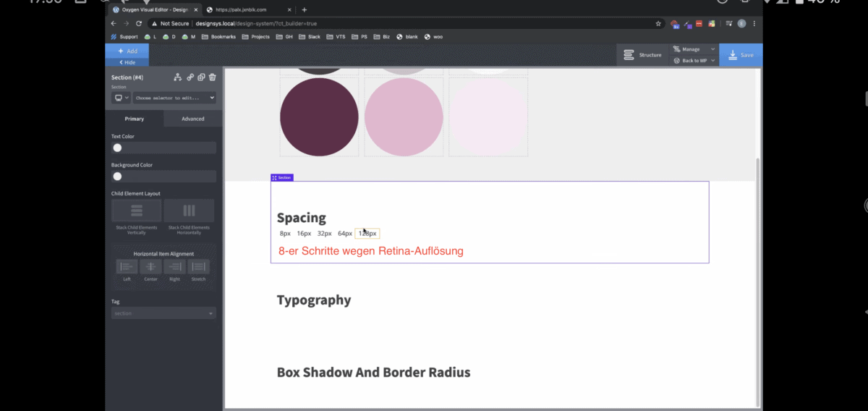Open the device/media query dropdown
This screenshot has width=868, height=411.
coord(121,98)
